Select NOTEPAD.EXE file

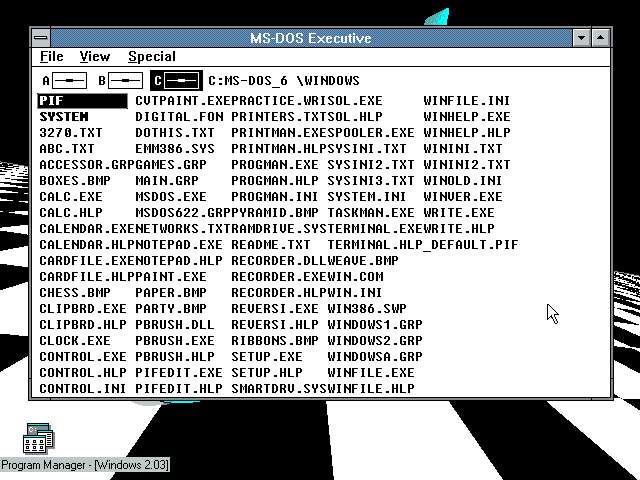179,244
